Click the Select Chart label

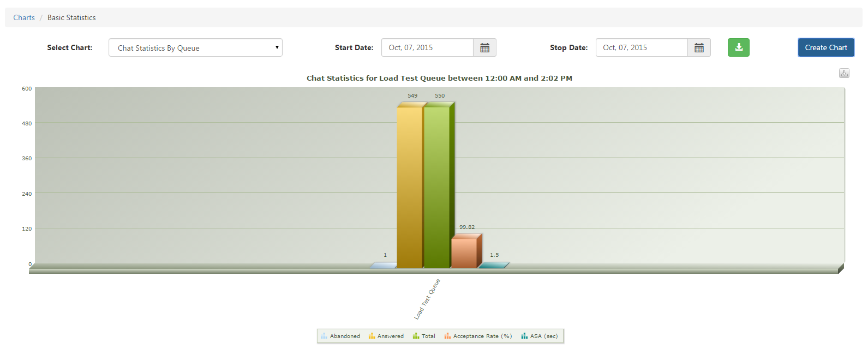[70, 47]
